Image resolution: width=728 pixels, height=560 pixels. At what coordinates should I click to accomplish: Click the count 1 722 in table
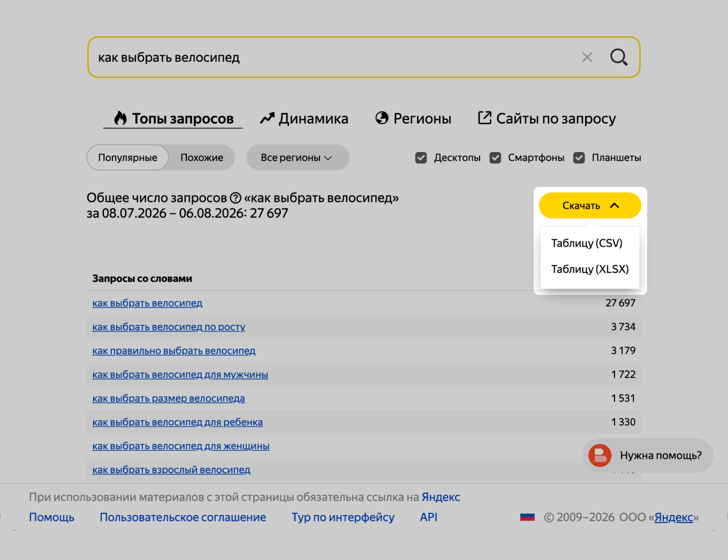(x=623, y=374)
